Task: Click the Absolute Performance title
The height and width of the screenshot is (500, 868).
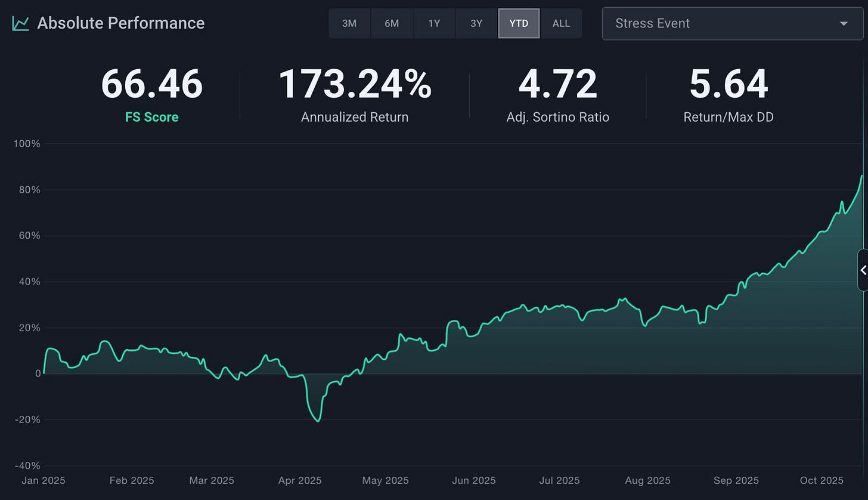Action: tap(121, 23)
